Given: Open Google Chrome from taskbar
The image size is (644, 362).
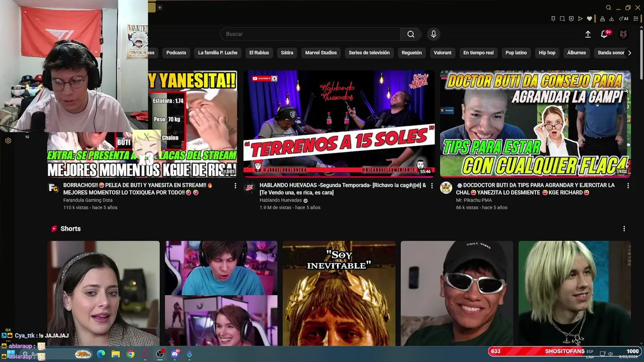Looking at the screenshot, I should [130, 354].
